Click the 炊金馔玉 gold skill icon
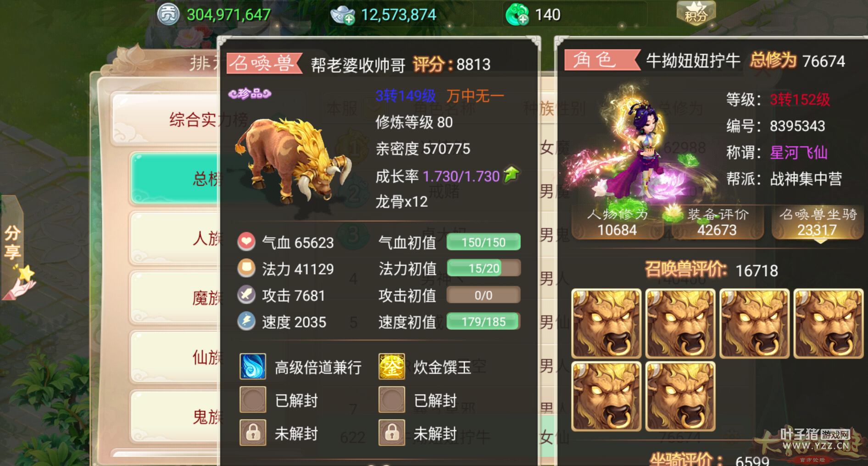Viewport: 868px width, 466px height. point(392,366)
